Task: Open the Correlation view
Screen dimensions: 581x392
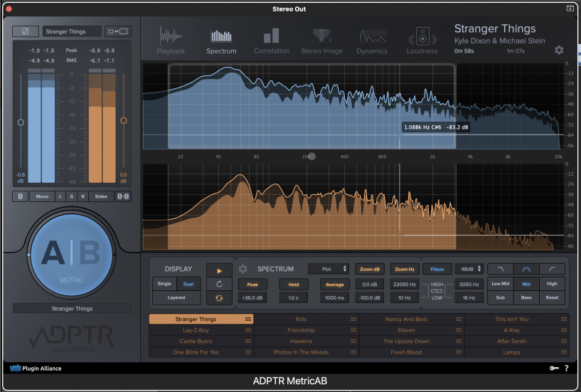Action: 271,41
